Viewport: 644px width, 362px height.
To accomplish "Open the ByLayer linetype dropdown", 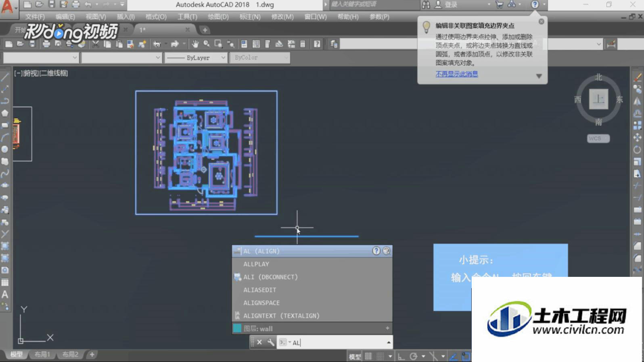I will pyautogui.click(x=196, y=58).
